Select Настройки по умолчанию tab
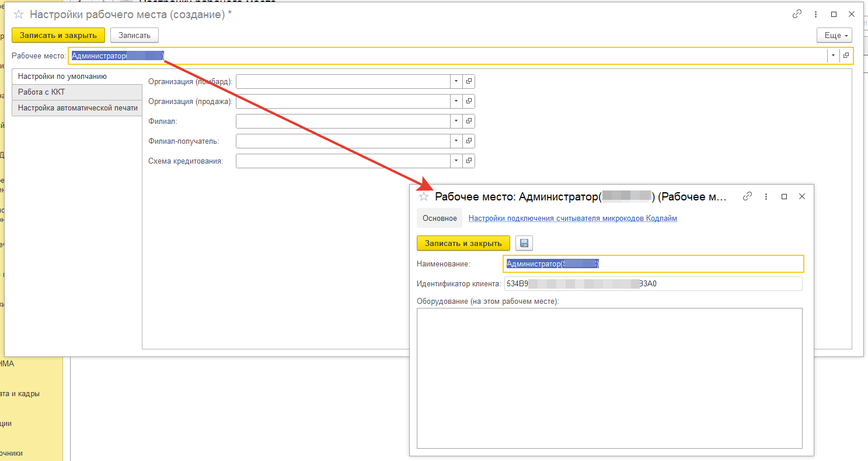 77,77
